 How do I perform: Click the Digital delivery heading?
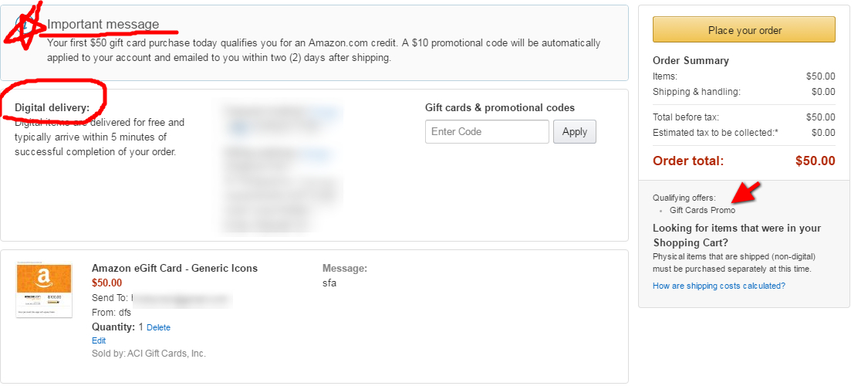pos(52,107)
